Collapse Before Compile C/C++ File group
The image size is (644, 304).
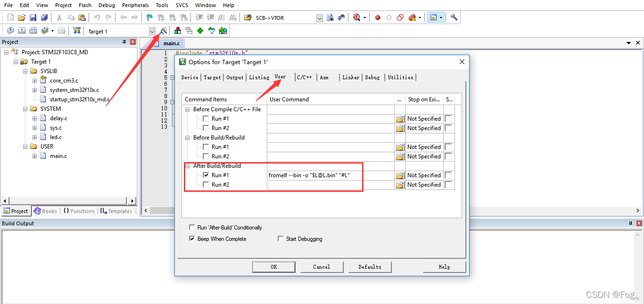tap(188, 109)
